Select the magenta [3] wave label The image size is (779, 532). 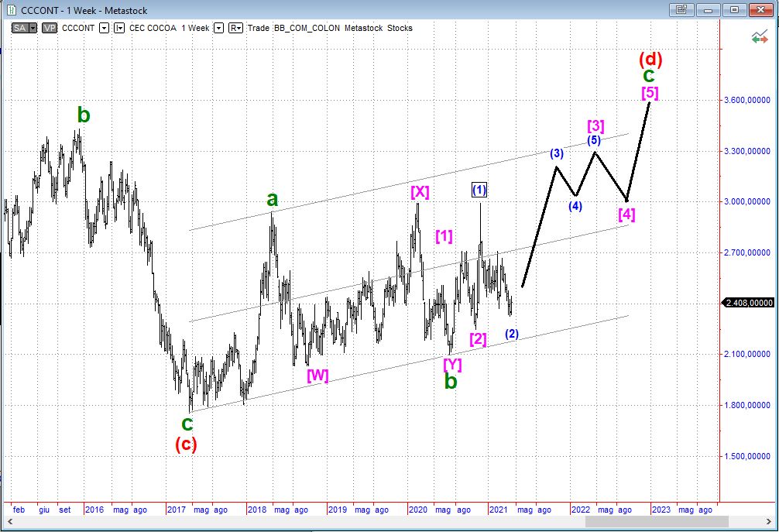point(595,126)
